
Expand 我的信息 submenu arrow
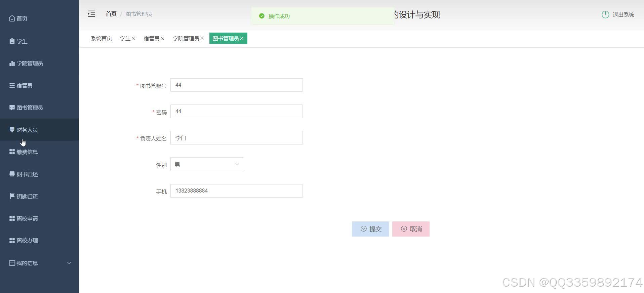pyautogui.click(x=69, y=263)
